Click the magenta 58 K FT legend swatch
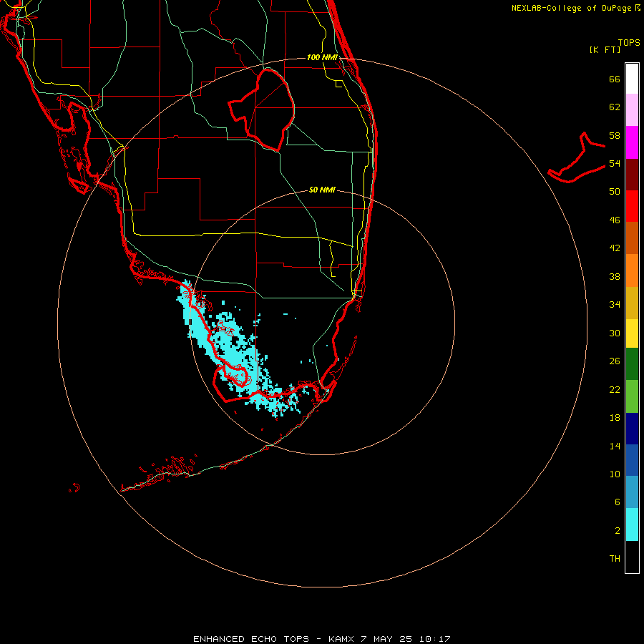Viewport: 644px width, 644px height. pos(632,142)
